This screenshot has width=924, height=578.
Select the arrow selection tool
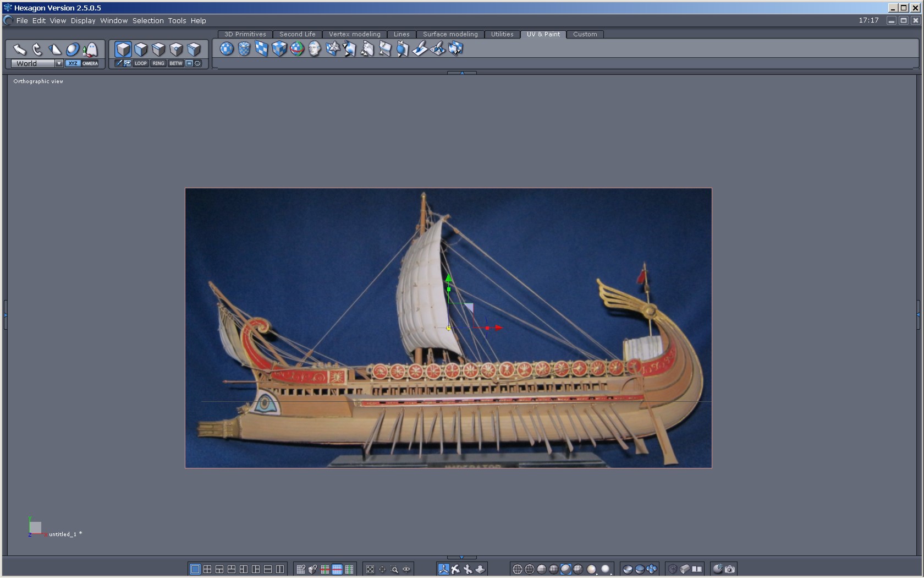click(20, 50)
